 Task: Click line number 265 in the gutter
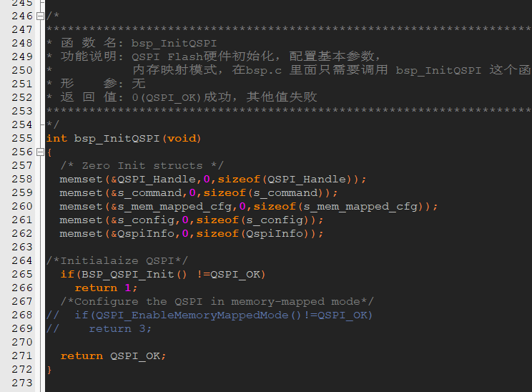22,274
